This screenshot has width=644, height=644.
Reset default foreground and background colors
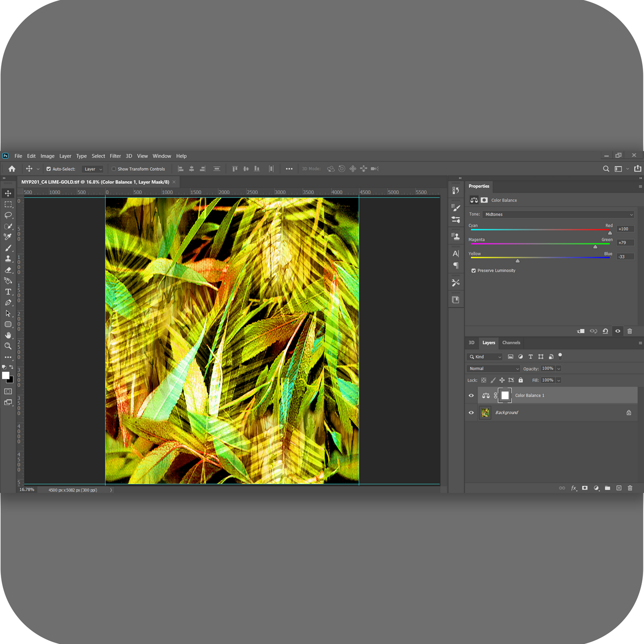[x=4, y=367]
